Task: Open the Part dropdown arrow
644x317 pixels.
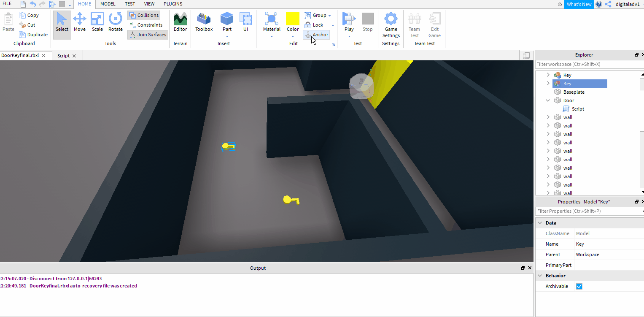Action: (x=227, y=36)
